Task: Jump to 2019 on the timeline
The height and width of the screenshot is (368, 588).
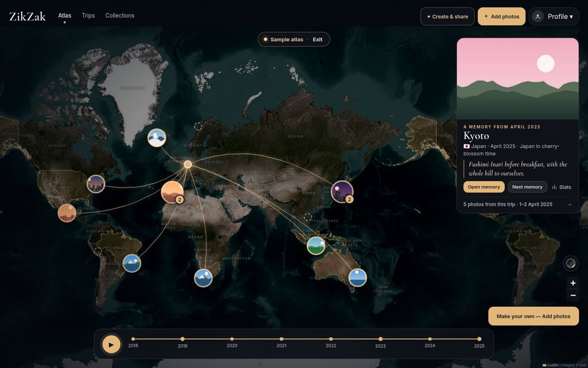Action: click(182, 339)
